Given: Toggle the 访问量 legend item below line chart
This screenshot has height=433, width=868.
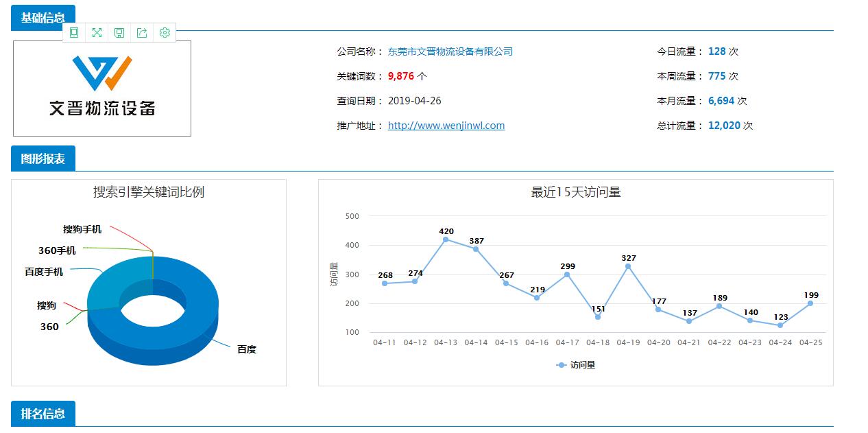Looking at the screenshot, I should pos(576,365).
